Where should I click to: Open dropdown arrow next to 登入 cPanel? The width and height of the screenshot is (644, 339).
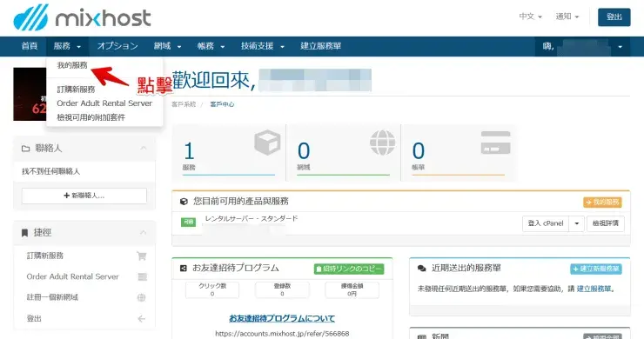pos(577,223)
